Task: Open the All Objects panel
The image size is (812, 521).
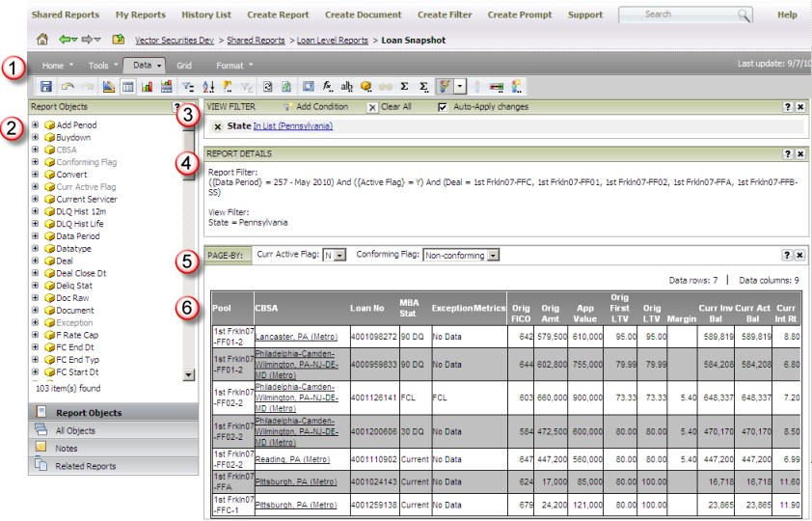Action: (x=75, y=430)
